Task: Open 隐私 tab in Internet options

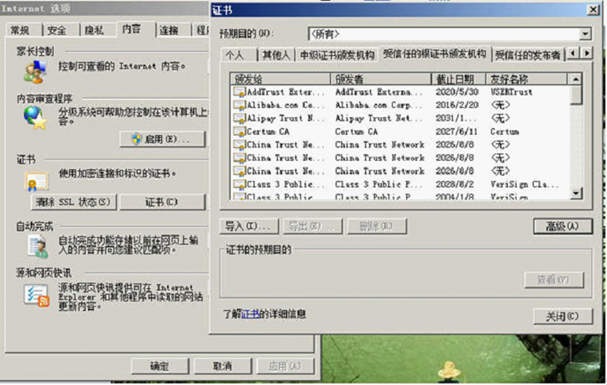Action: (x=95, y=30)
